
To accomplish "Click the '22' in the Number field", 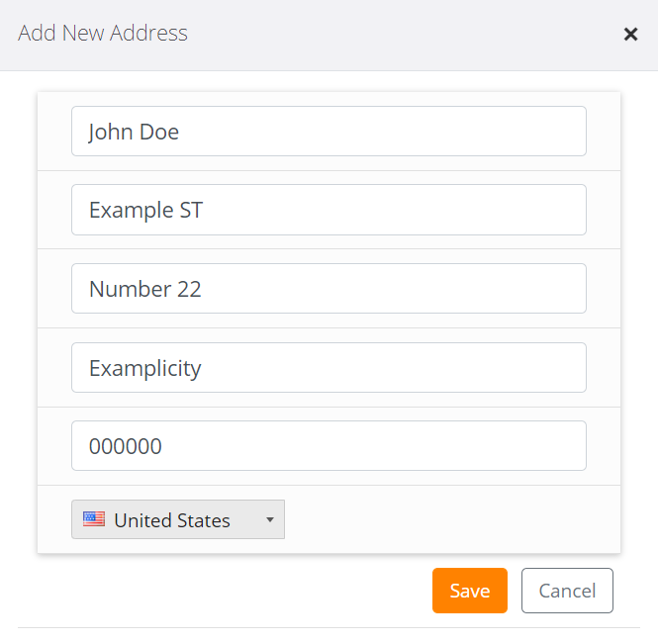I will pyautogui.click(x=188, y=289).
